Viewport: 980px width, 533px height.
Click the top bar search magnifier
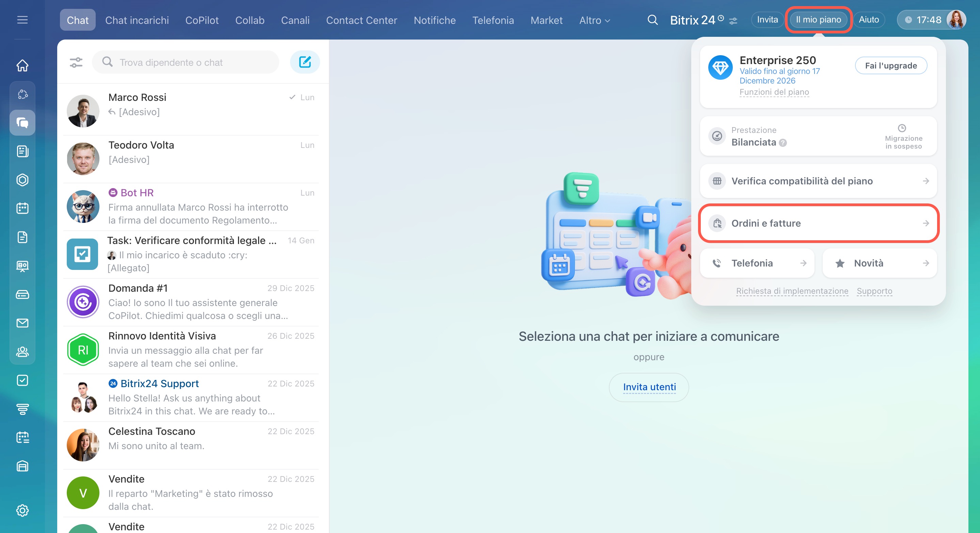tap(652, 20)
